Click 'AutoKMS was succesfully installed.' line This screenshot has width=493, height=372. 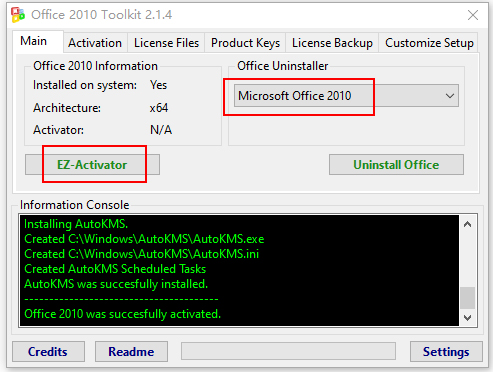pos(116,284)
